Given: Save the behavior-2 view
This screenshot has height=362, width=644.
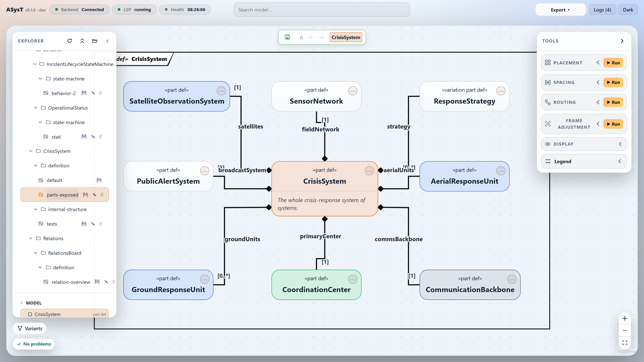Looking at the screenshot, I should 84,93.
